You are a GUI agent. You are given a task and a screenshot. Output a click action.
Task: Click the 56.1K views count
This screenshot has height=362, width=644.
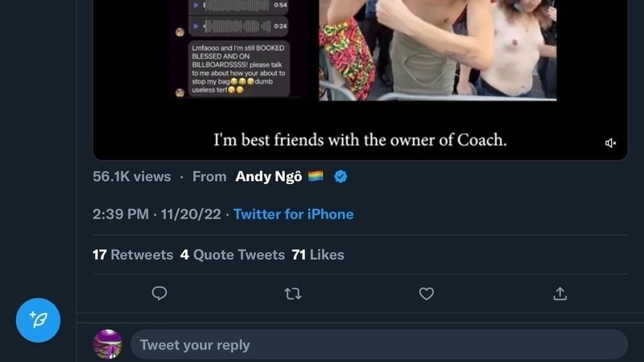pyautogui.click(x=132, y=176)
